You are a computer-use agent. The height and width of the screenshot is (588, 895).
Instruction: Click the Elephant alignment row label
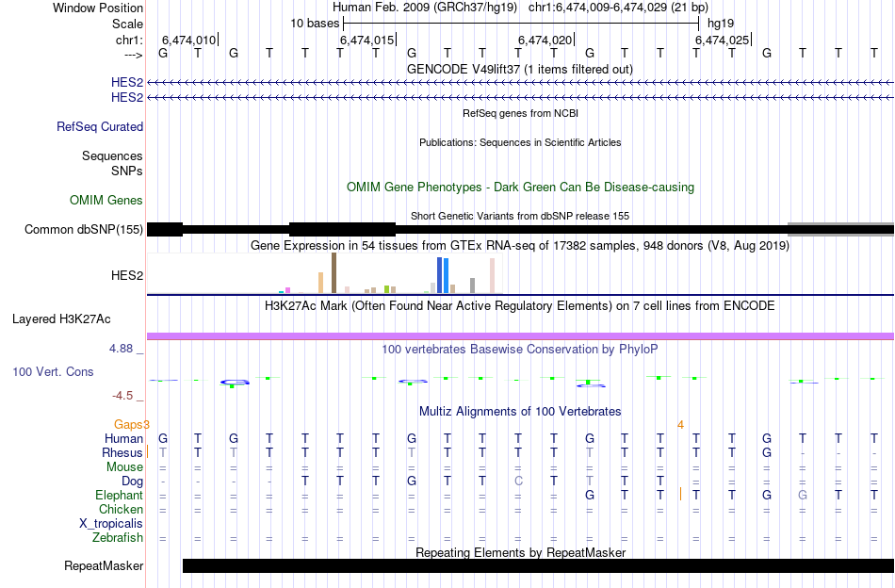point(120,496)
